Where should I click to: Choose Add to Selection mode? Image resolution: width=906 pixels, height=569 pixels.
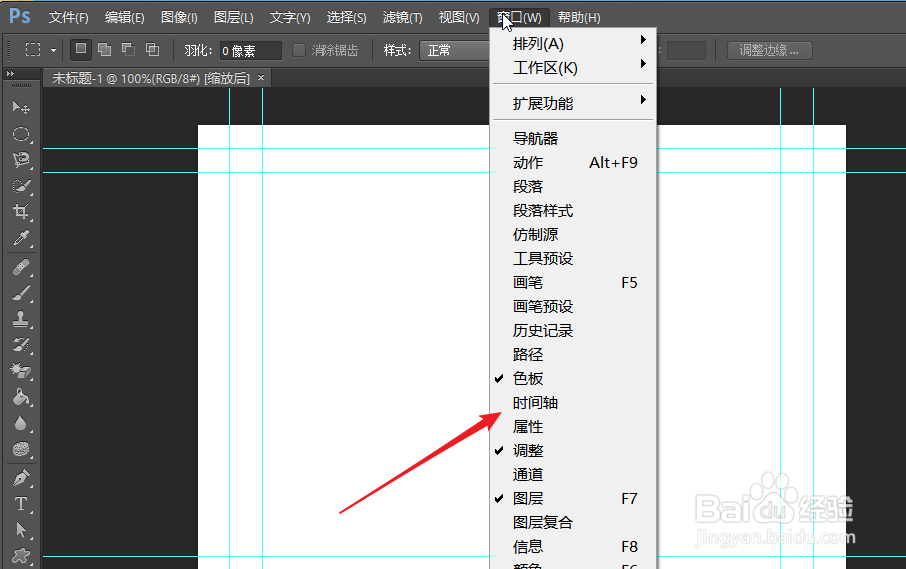coord(105,50)
